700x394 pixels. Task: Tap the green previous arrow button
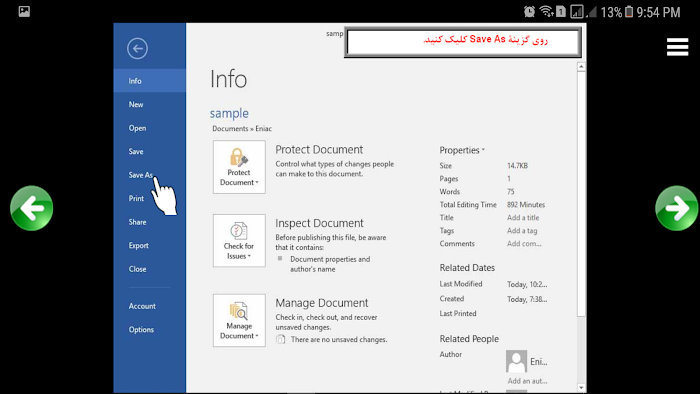[32, 208]
